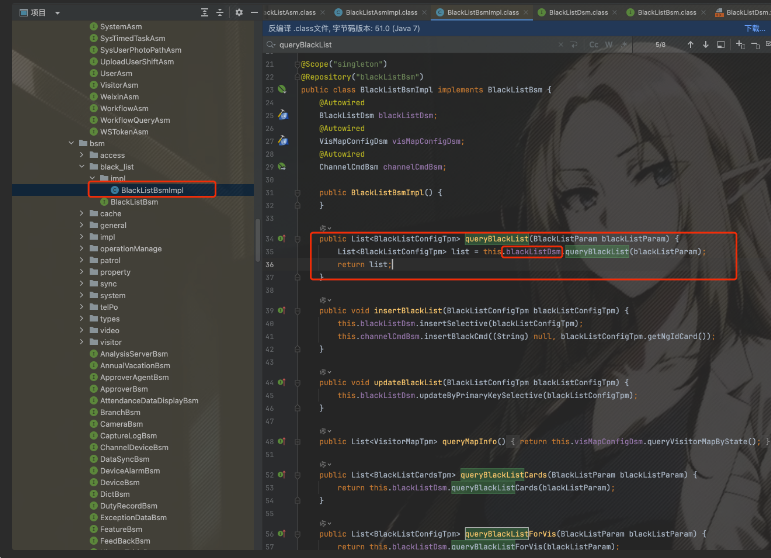
Task: Expand the patrol folder
Action: pyautogui.click(x=82, y=261)
